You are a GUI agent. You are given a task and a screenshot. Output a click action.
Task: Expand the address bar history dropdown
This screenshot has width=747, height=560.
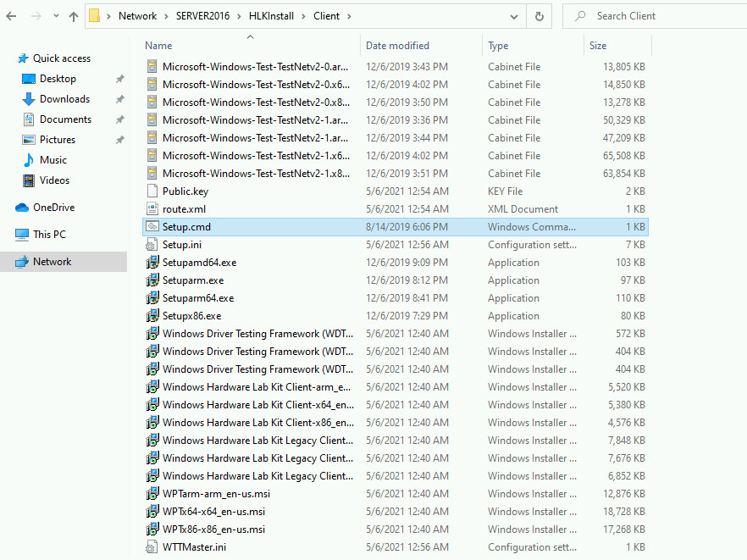(x=513, y=17)
